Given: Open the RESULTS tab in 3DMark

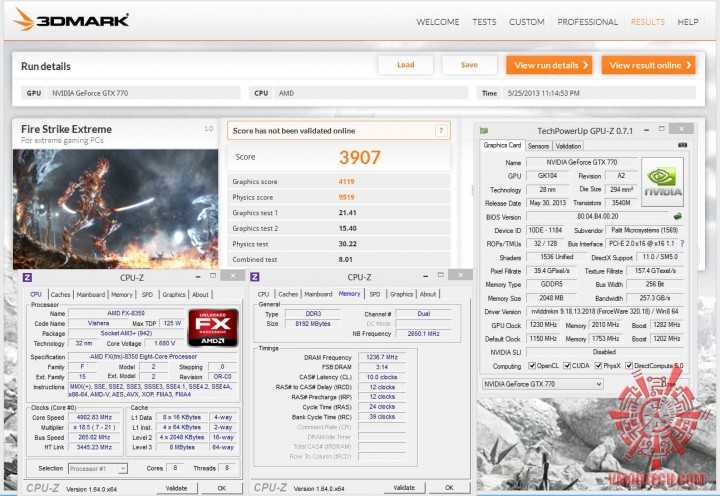Looking at the screenshot, I should [x=647, y=22].
